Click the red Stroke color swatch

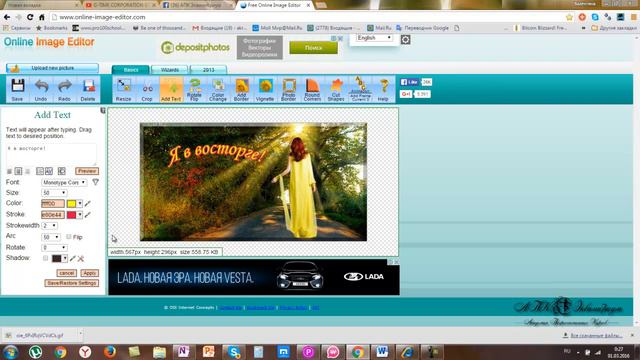(x=72, y=214)
